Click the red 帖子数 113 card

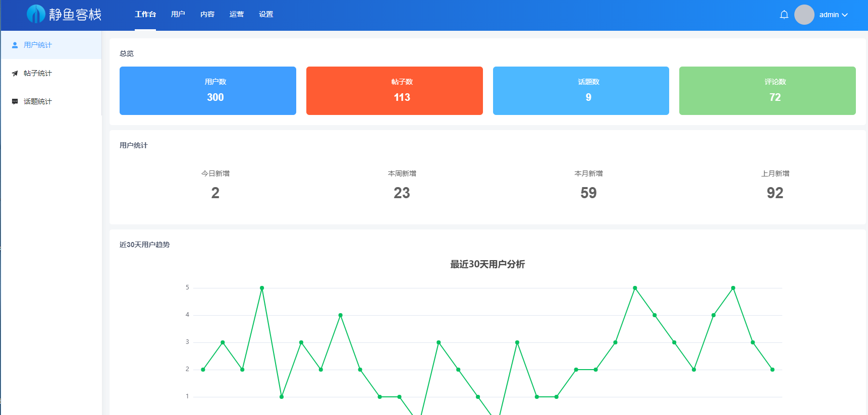[394, 91]
